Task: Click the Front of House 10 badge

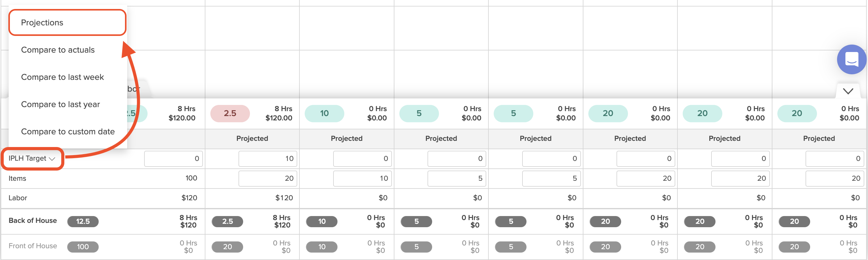Action: pyautogui.click(x=322, y=246)
